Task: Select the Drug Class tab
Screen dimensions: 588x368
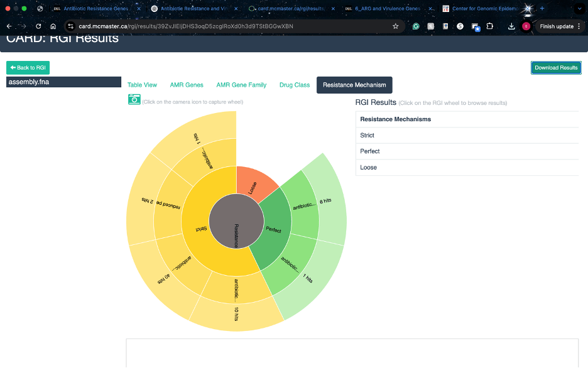Action: tap(295, 85)
